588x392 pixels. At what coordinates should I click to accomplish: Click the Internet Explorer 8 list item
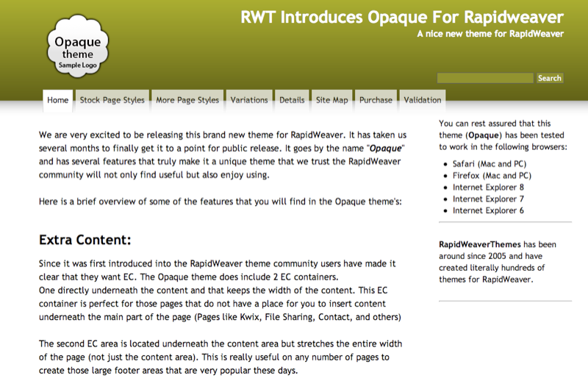pyautogui.click(x=488, y=188)
